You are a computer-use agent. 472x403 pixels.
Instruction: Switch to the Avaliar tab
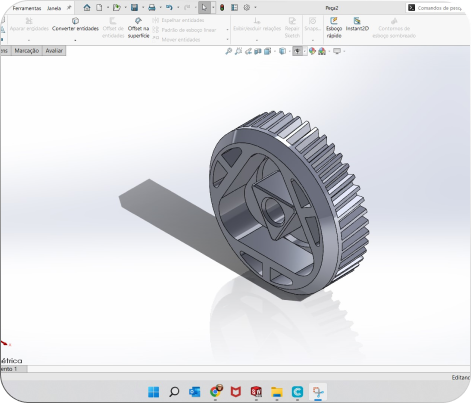point(54,51)
